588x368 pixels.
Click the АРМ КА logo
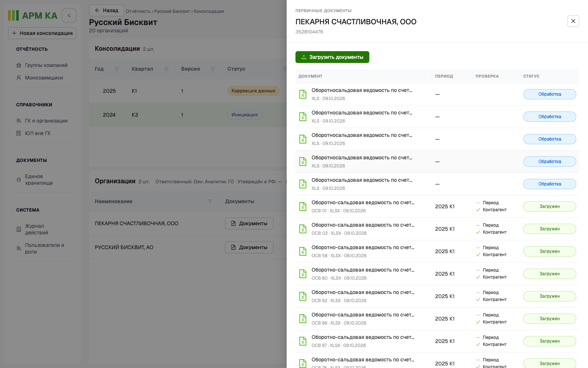[33, 15]
